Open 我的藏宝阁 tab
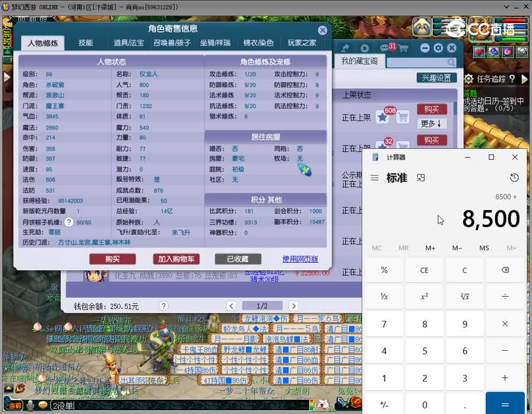The image size is (532, 414). coord(359,61)
